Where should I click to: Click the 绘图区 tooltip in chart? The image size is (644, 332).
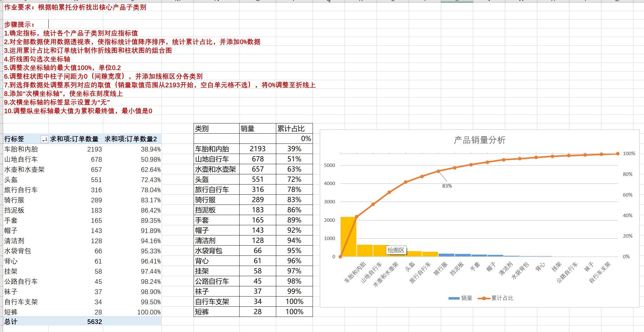coord(396,250)
